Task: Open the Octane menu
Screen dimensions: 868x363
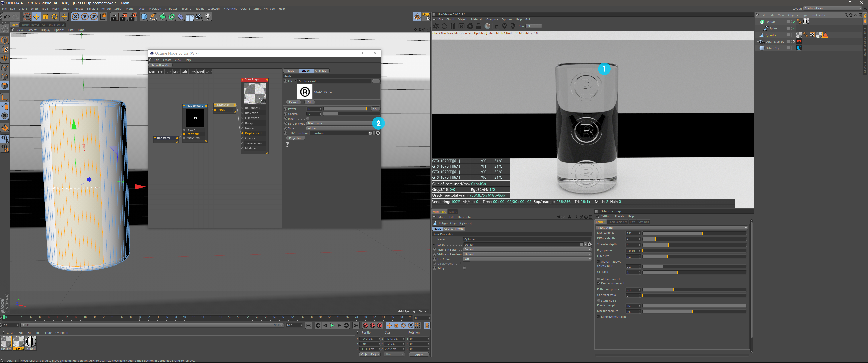Action: click(x=245, y=9)
